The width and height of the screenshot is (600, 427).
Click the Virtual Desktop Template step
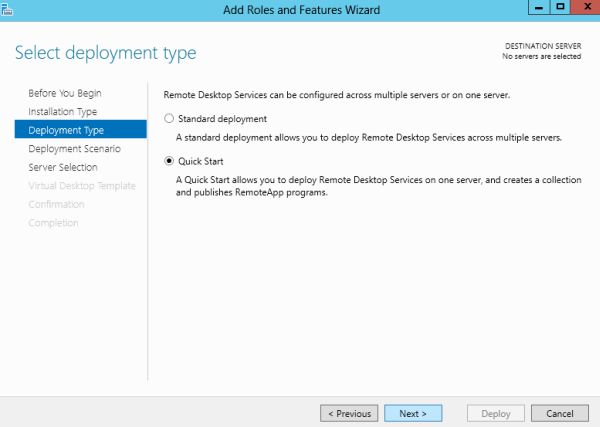coord(82,186)
